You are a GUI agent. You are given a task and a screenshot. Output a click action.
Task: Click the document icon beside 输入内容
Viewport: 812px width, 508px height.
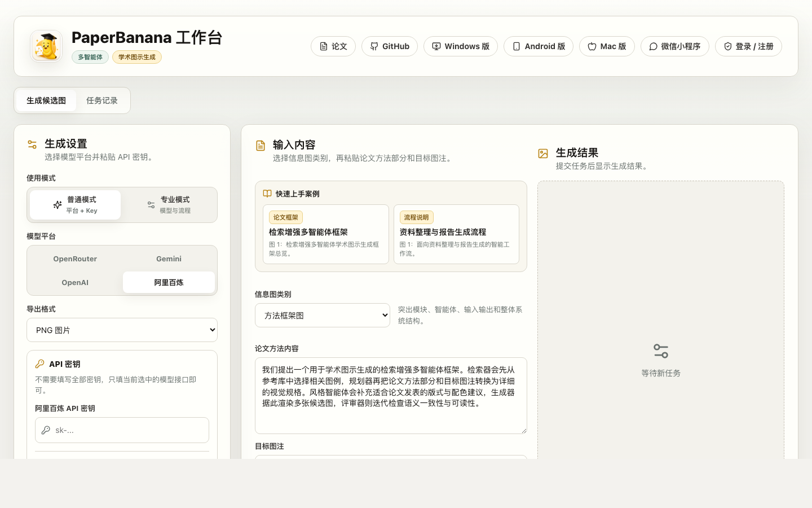point(261,146)
